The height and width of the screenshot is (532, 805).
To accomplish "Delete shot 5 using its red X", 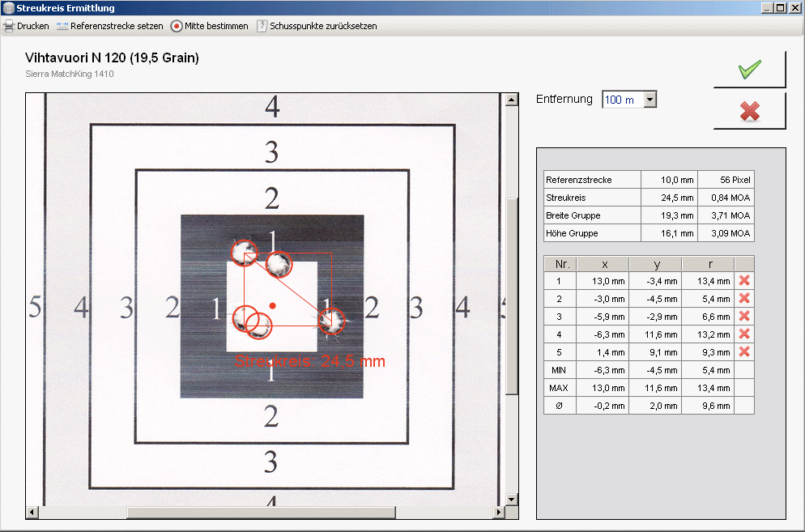I will [x=744, y=351].
